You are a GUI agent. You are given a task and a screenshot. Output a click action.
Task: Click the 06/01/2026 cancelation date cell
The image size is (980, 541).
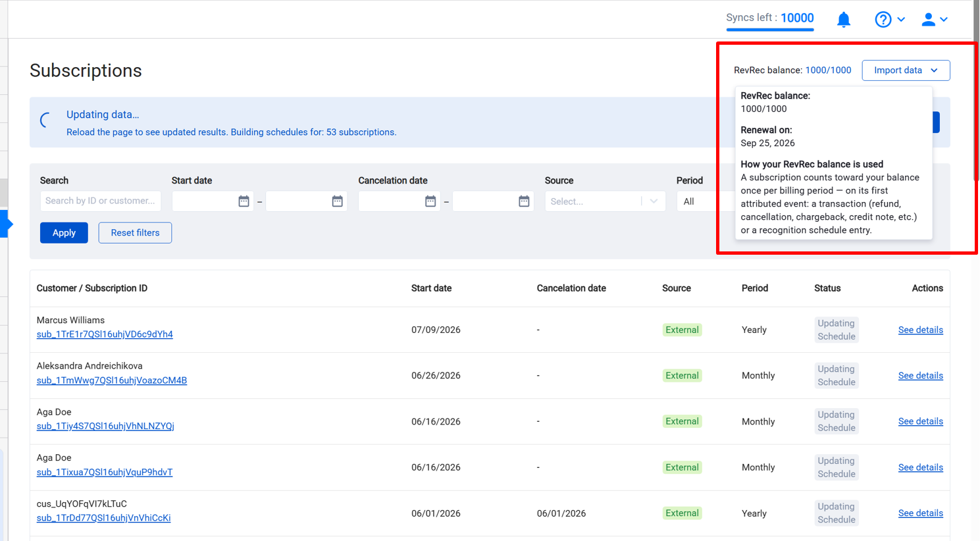[561, 513]
